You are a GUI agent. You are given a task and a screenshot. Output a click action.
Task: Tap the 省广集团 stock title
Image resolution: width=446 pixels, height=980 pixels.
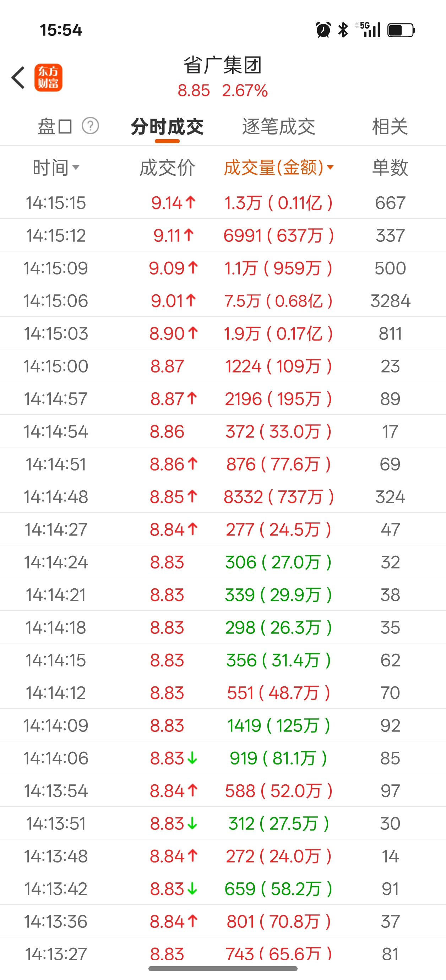[223, 65]
